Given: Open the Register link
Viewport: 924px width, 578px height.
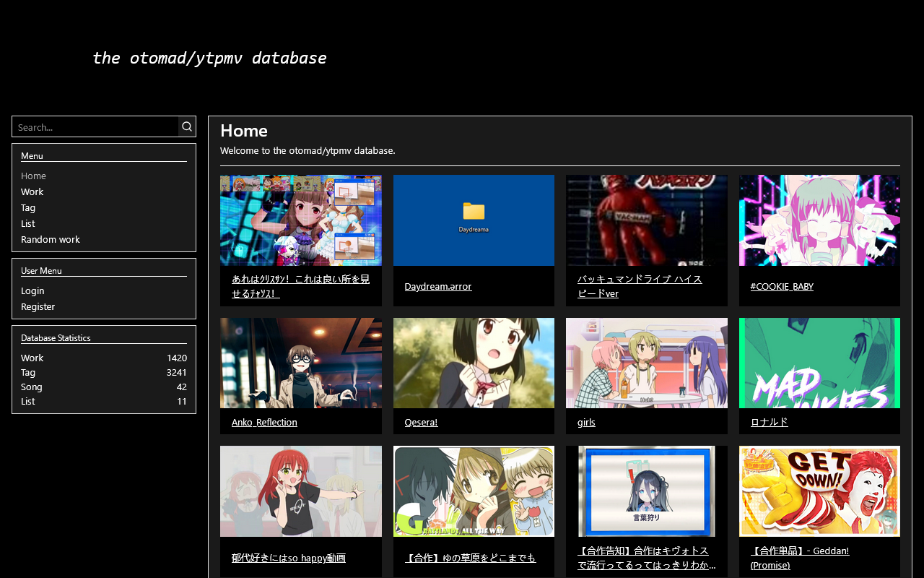Looking at the screenshot, I should pos(38,306).
